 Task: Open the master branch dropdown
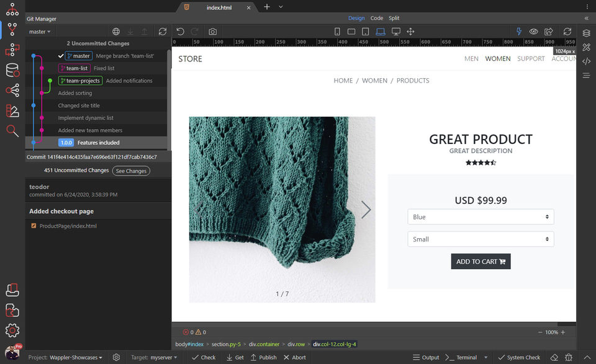tap(40, 32)
